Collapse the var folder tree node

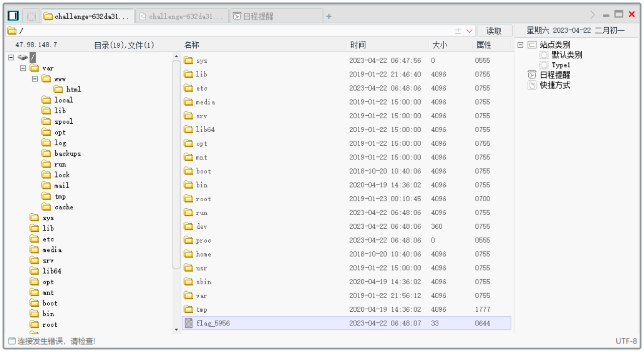click(23, 68)
